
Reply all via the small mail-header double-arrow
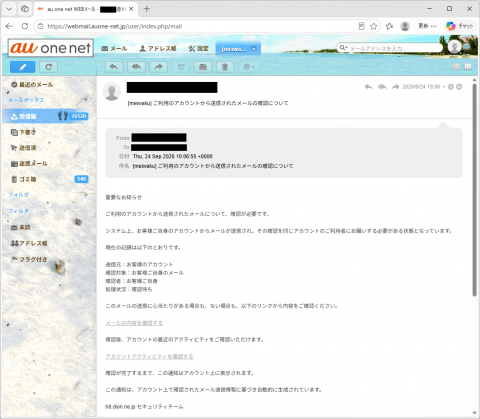382,87
